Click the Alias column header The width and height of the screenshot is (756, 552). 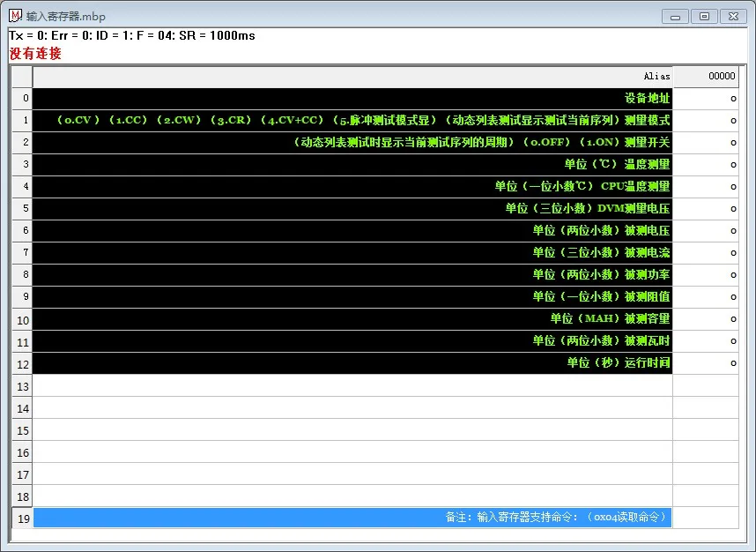point(352,76)
